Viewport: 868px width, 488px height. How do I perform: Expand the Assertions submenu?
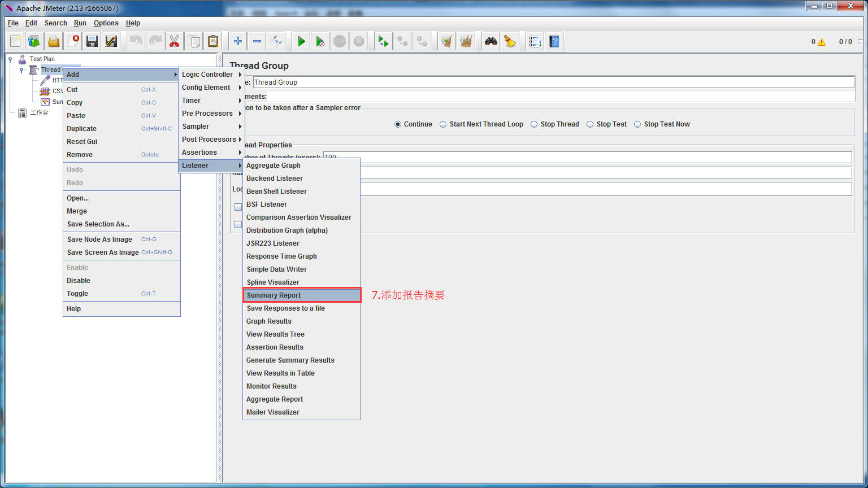211,152
